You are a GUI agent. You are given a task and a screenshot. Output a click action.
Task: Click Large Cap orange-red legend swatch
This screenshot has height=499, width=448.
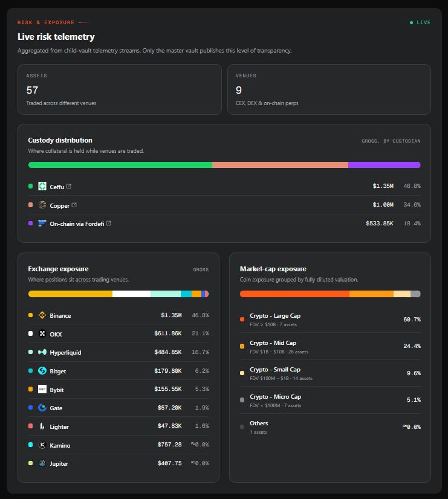pyautogui.click(x=242, y=319)
